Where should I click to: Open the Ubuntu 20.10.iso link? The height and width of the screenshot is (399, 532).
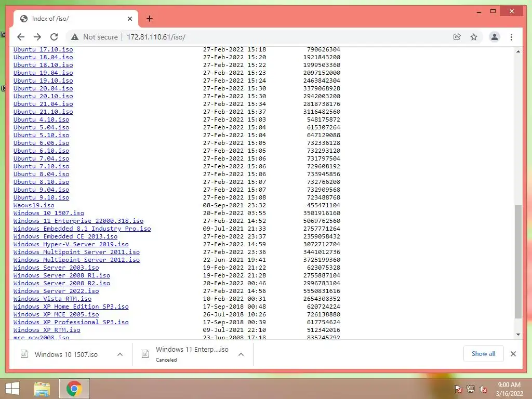[43, 96]
